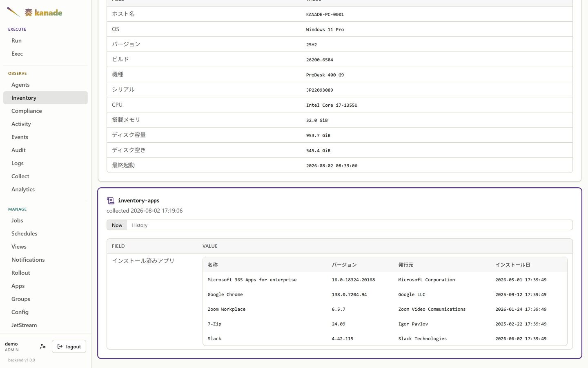588x368 pixels.
Task: Select Inventory in the sidebar
Action: tap(45, 98)
